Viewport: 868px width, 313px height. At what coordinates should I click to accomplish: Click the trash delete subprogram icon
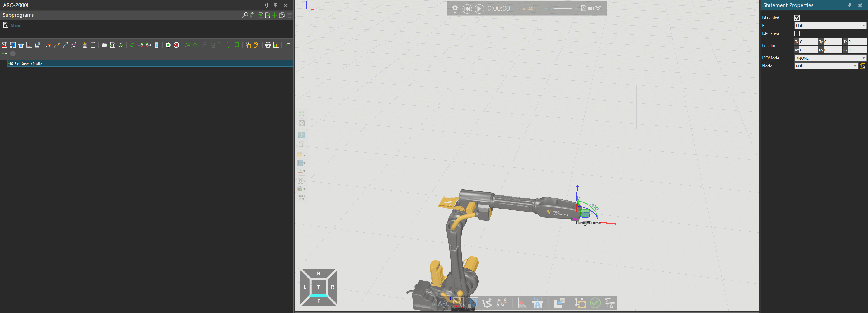pyautogui.click(x=289, y=15)
